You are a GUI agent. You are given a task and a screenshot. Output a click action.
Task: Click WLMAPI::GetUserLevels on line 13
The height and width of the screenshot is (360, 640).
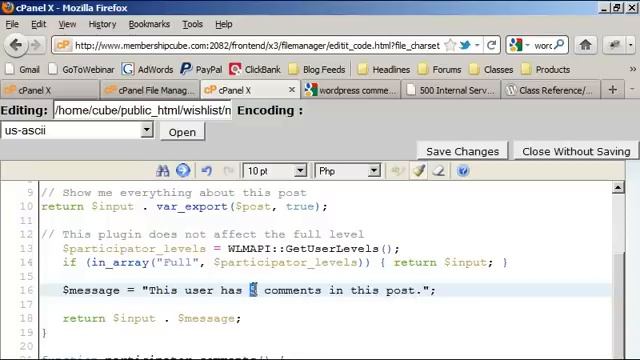click(313, 249)
